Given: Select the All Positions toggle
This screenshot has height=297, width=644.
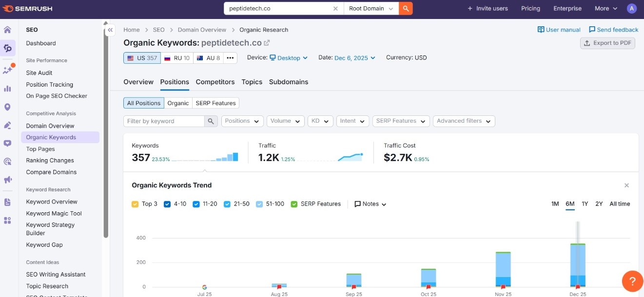Looking at the screenshot, I should point(144,103).
